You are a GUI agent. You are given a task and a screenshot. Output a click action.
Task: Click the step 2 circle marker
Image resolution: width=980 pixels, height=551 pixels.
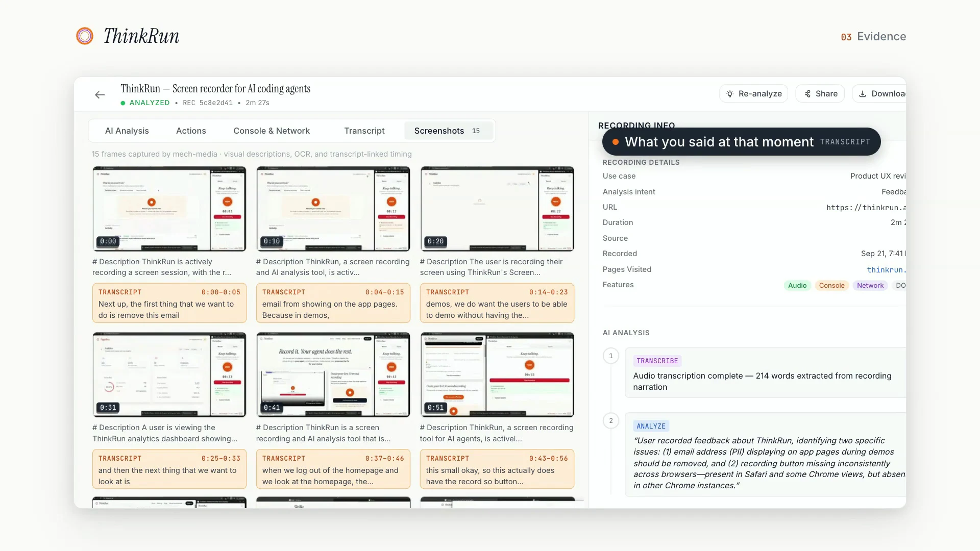[611, 421]
